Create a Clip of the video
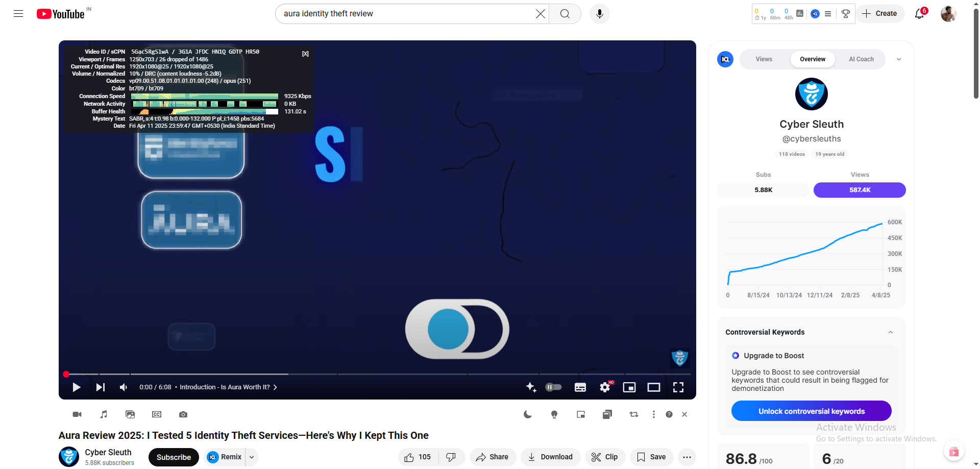 coord(605,457)
